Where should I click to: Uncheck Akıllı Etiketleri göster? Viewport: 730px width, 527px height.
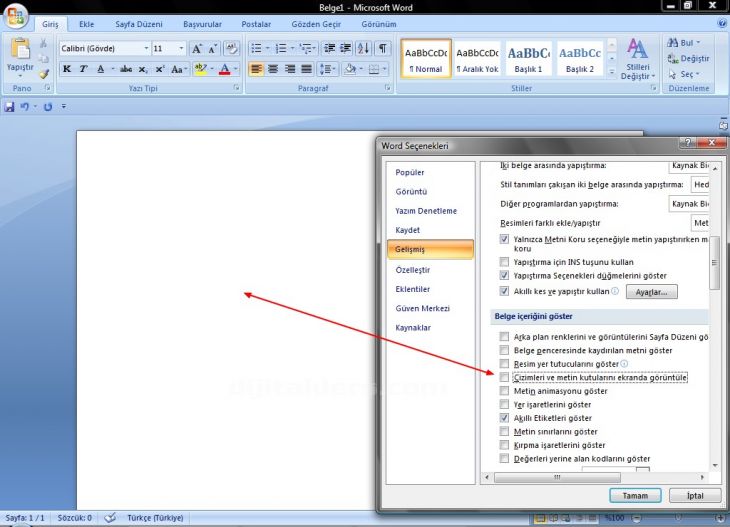coord(504,418)
